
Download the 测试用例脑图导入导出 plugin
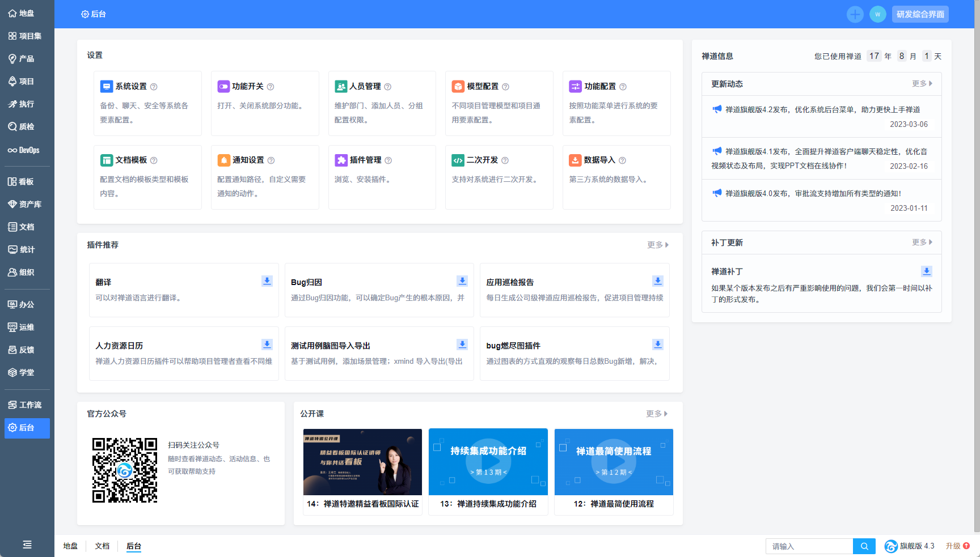(462, 345)
